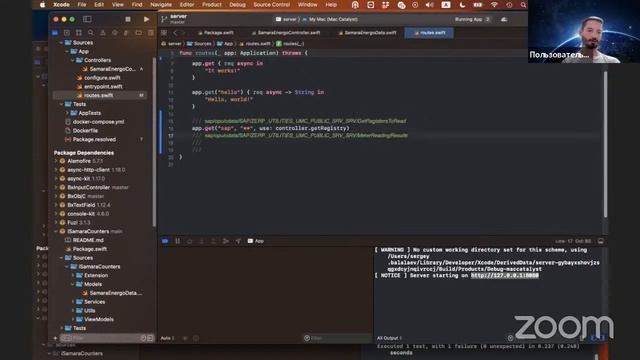The image size is (640, 360).
Task: Open the Issue navigator warning icon
Action: 103,33
